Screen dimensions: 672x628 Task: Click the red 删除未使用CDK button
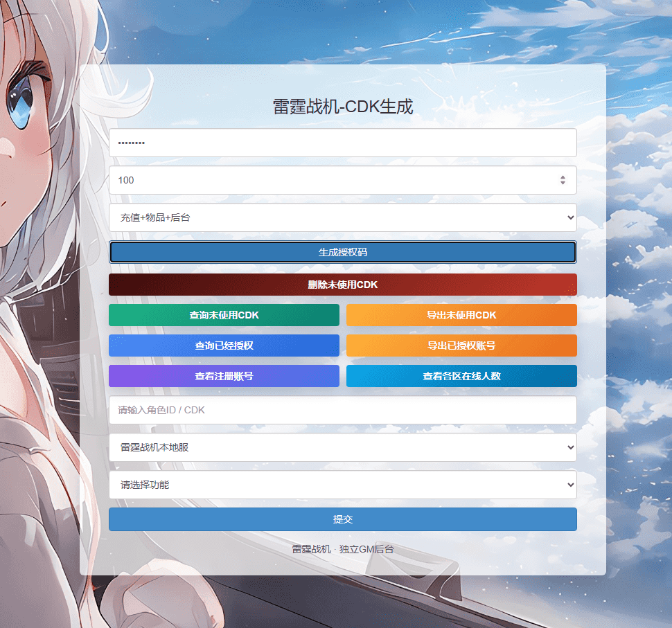point(342,285)
